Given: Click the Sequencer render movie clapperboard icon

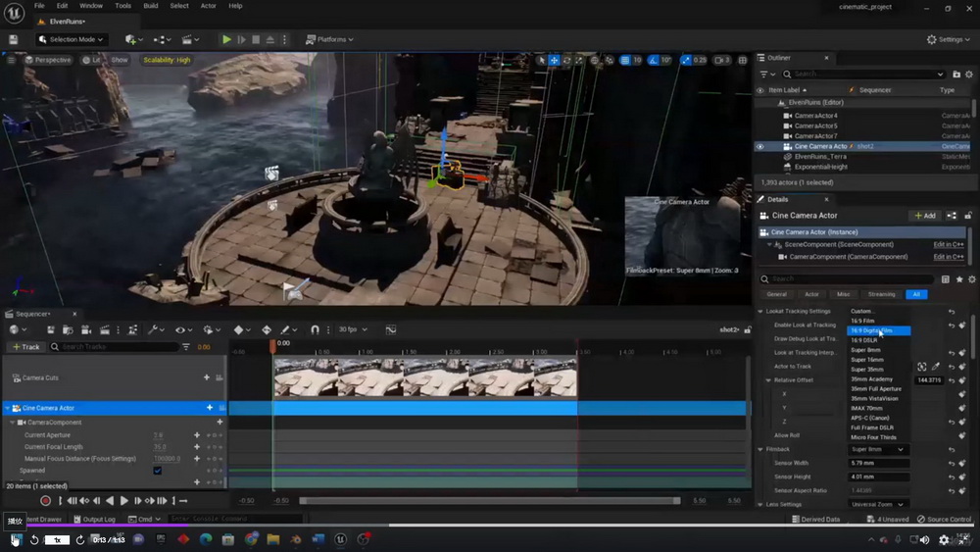Looking at the screenshot, I should click(105, 329).
